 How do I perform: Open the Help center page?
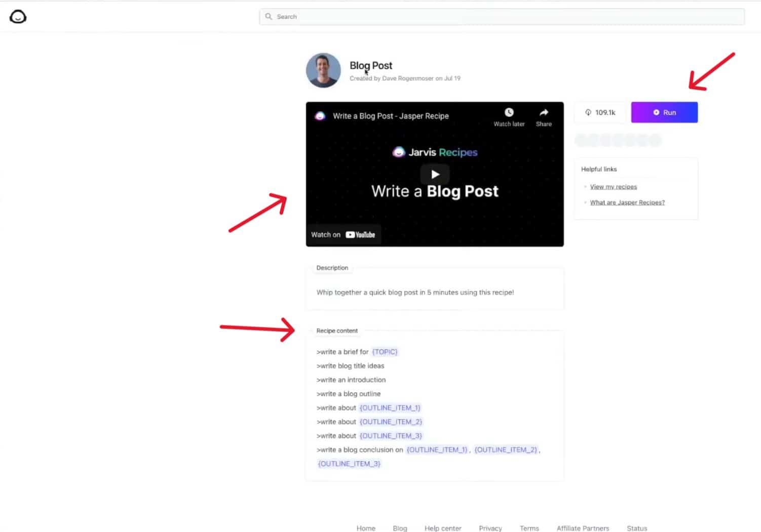click(443, 528)
